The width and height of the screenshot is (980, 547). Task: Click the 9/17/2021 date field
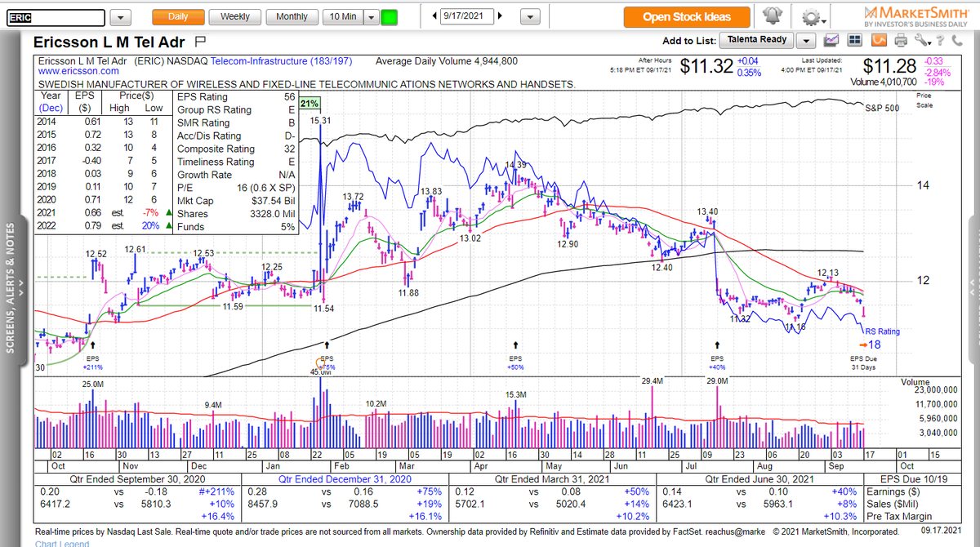(x=466, y=16)
